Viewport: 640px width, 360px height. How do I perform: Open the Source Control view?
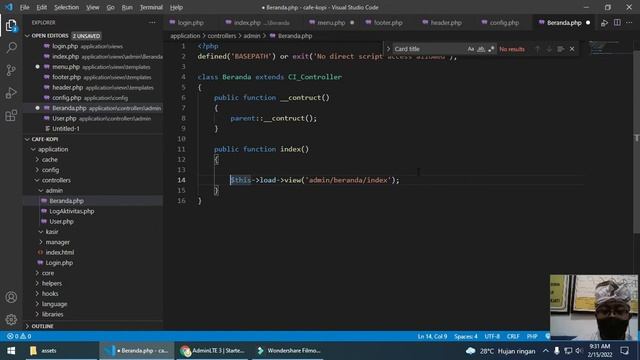coord(11,70)
